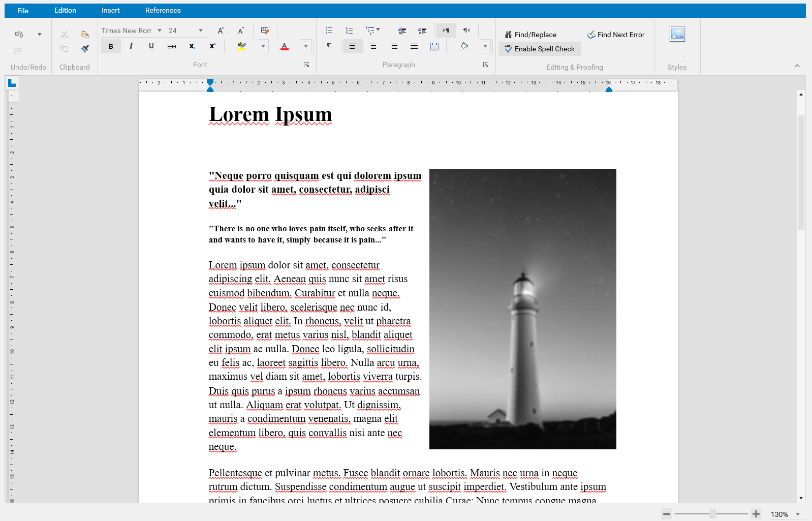Image resolution: width=812 pixels, height=521 pixels.
Task: Expand the zoom level 130% dropdown
Action: [798, 514]
